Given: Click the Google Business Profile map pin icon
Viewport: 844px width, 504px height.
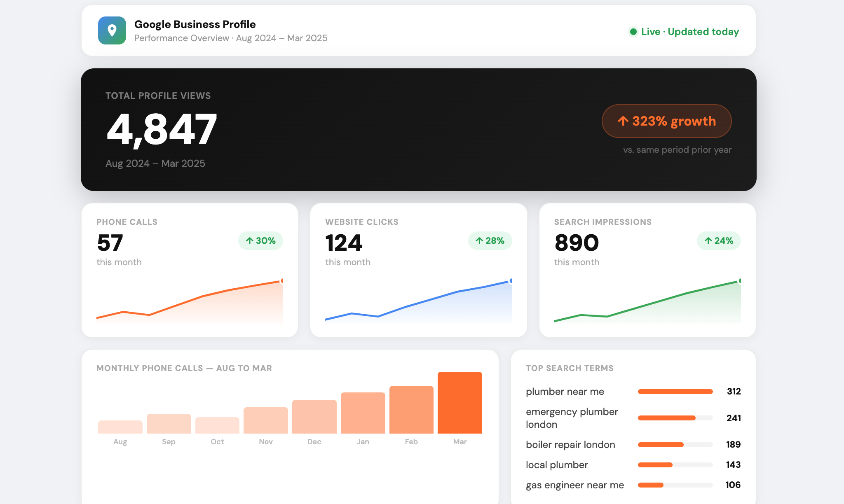Looking at the screenshot, I should coord(112,30).
